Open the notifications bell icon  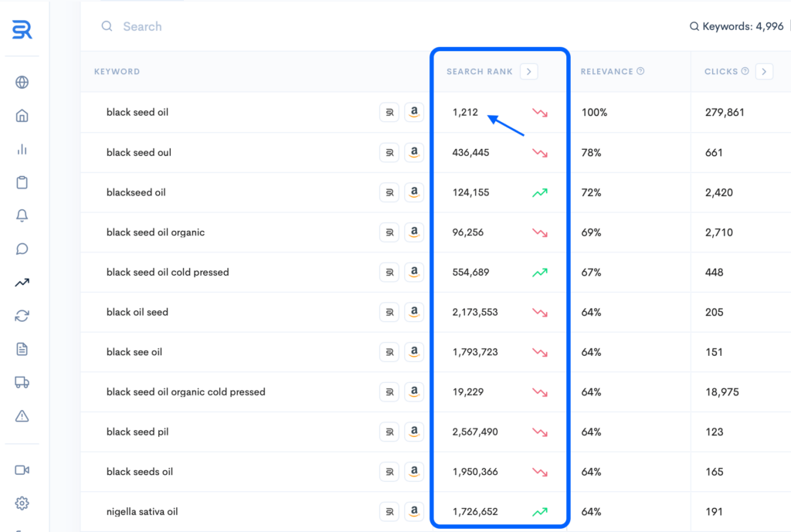(x=22, y=215)
